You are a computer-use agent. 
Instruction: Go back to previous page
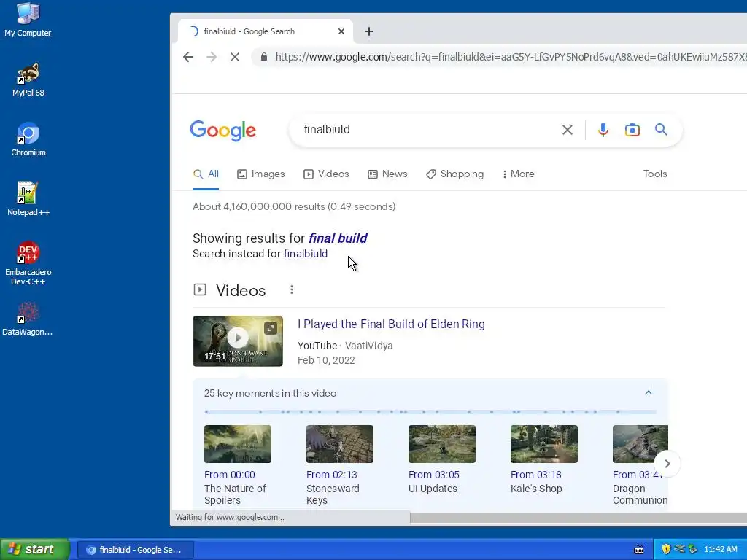point(188,57)
